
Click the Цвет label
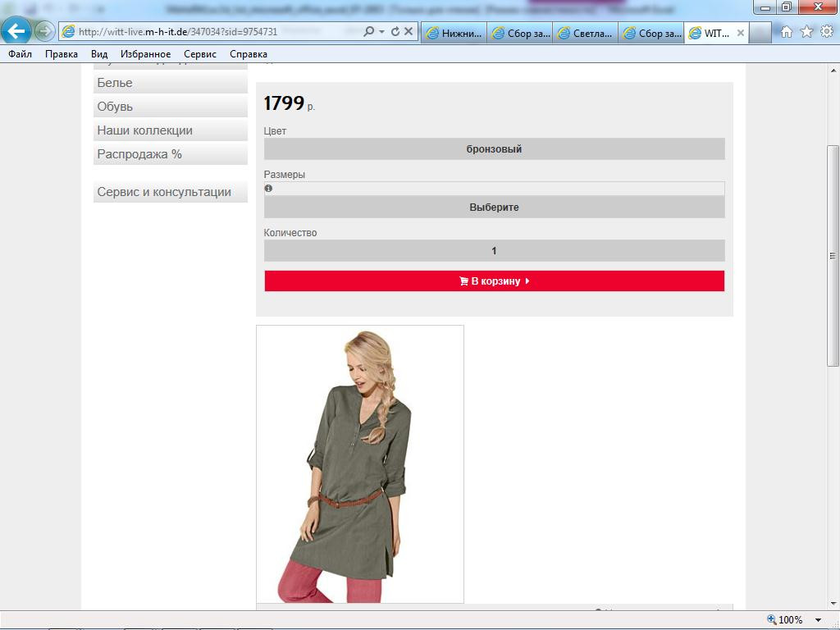[x=275, y=130]
